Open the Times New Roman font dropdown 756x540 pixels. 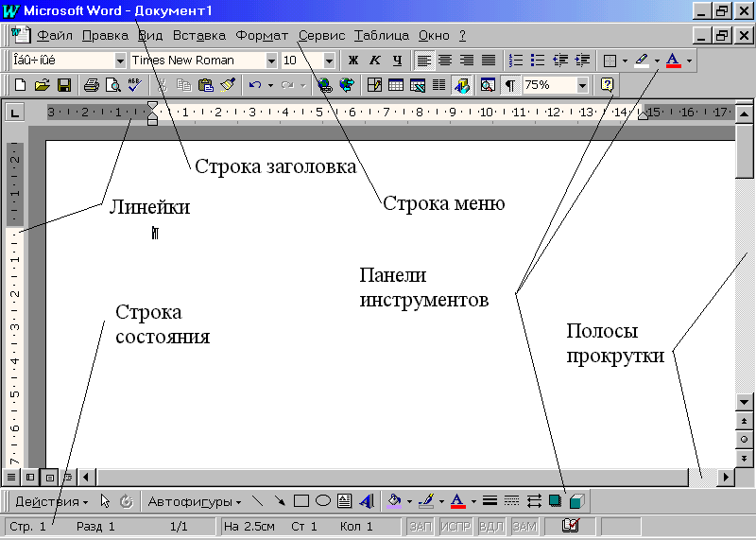tap(271, 61)
